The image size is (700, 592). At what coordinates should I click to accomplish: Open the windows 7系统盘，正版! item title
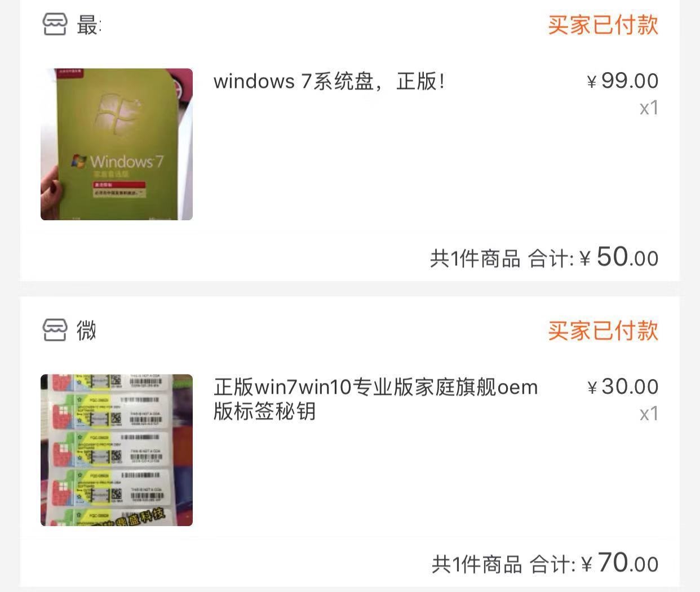(x=330, y=82)
